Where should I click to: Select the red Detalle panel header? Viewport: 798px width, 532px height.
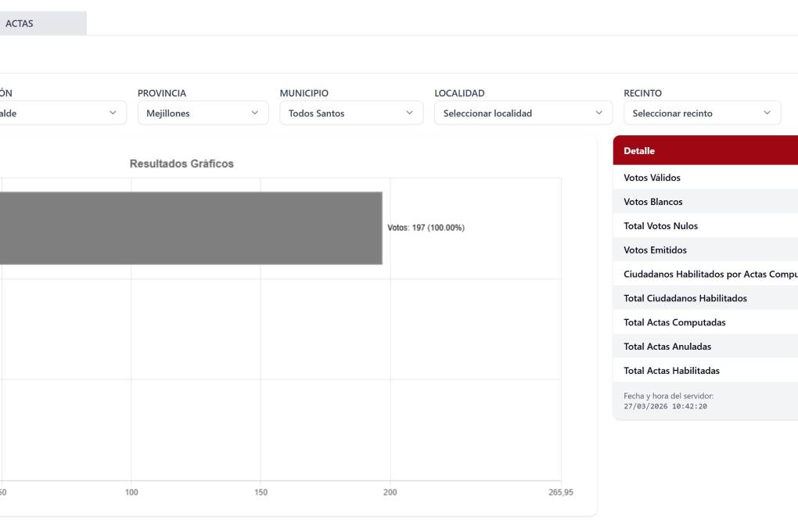(x=704, y=151)
